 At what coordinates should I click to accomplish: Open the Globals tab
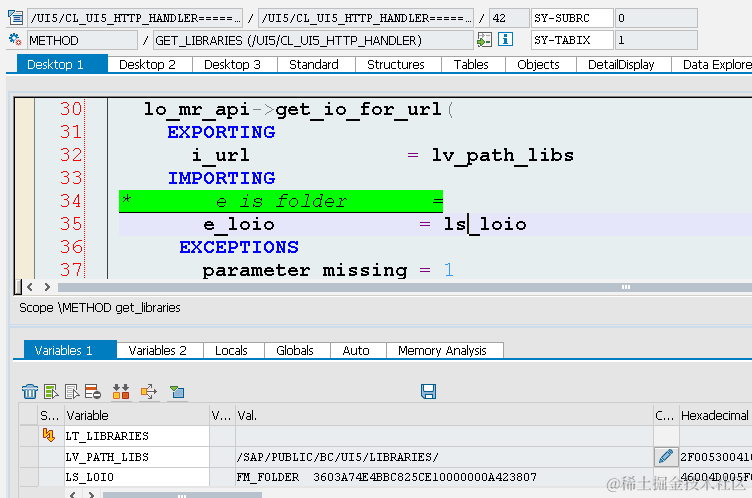pyautogui.click(x=294, y=351)
